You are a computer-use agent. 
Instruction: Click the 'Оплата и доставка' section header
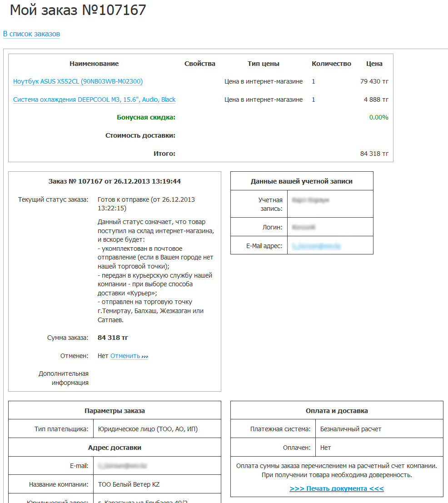(336, 411)
